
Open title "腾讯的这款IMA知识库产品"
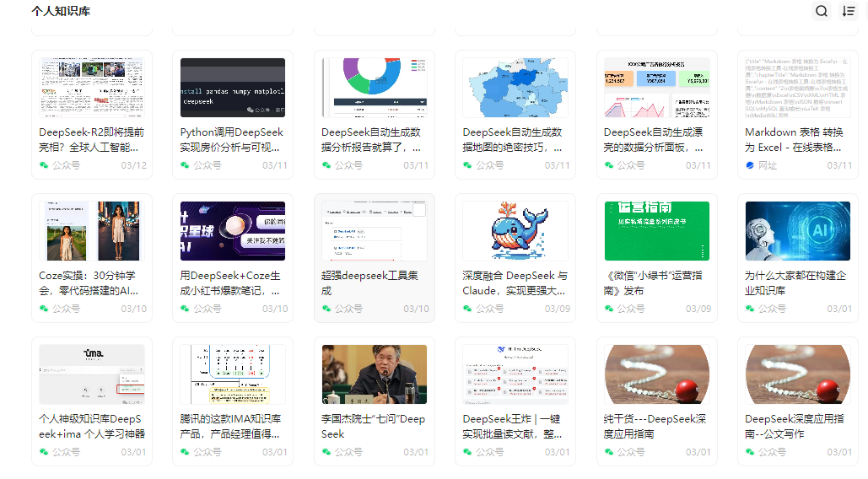tap(230, 427)
